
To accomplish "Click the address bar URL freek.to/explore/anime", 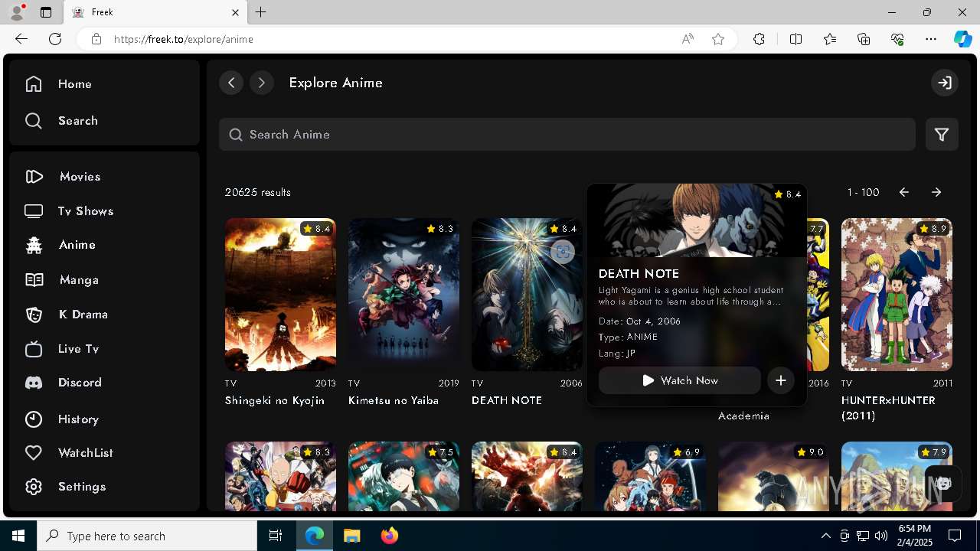I will (x=184, y=39).
